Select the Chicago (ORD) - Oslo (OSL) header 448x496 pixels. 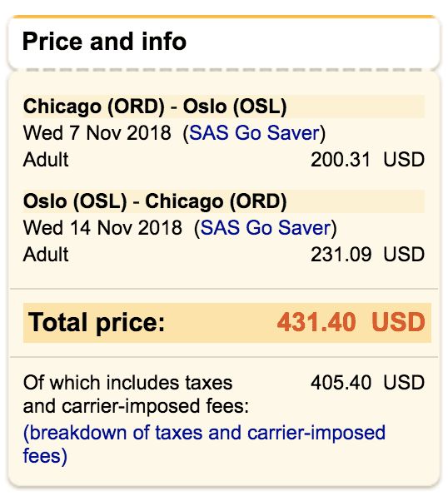(x=155, y=107)
